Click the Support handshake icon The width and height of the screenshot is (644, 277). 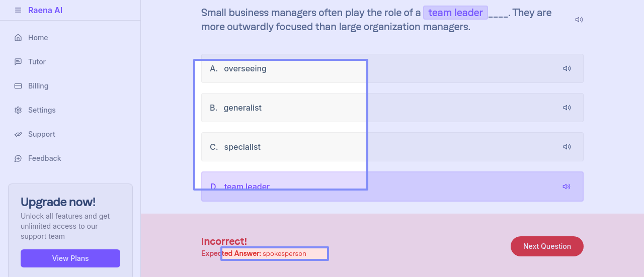coord(18,134)
